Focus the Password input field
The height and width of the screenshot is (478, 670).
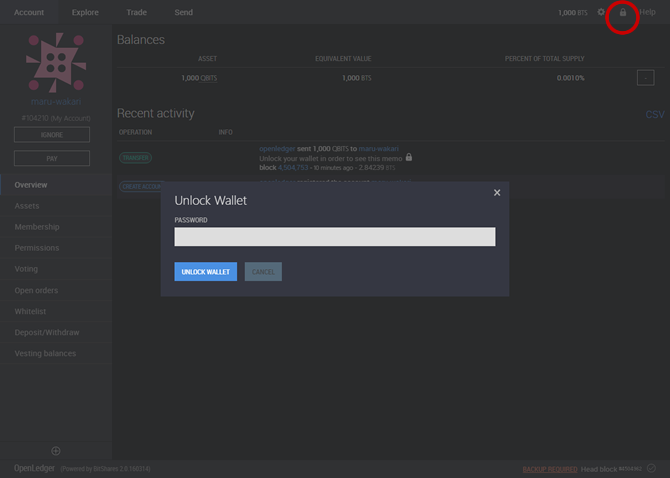[334, 237]
